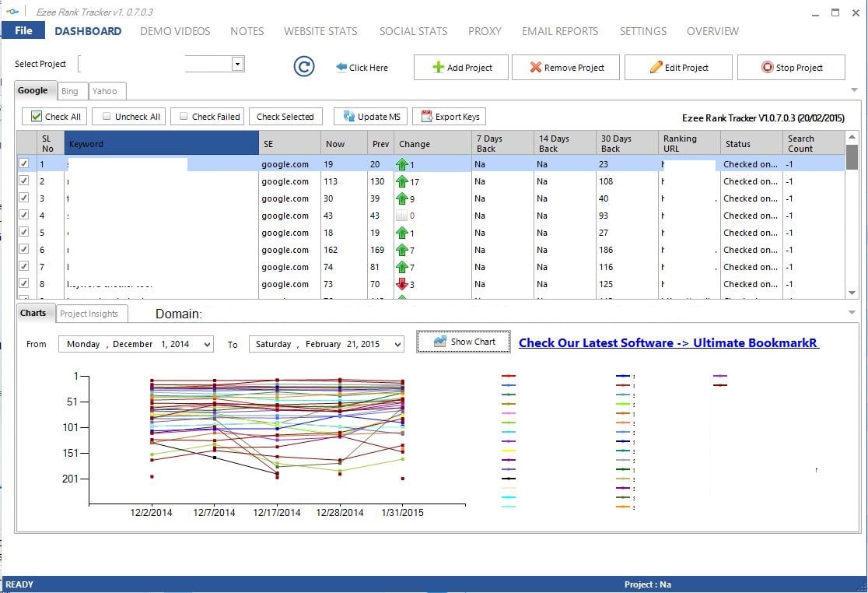
Task: Click green up arrow in row 6
Action: (x=402, y=251)
